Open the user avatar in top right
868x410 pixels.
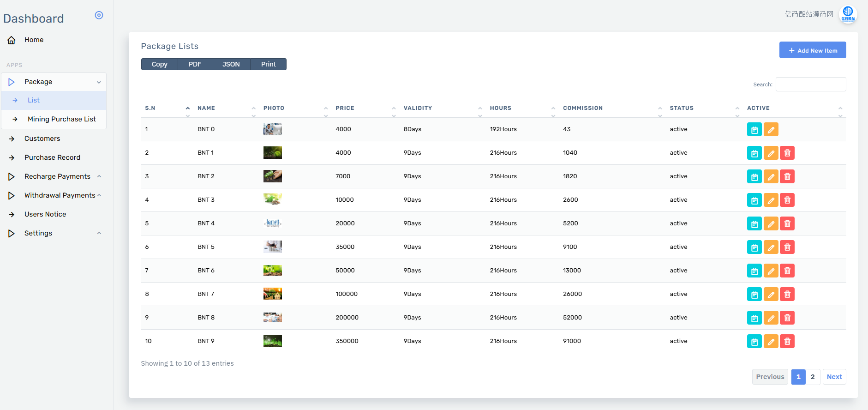848,14
